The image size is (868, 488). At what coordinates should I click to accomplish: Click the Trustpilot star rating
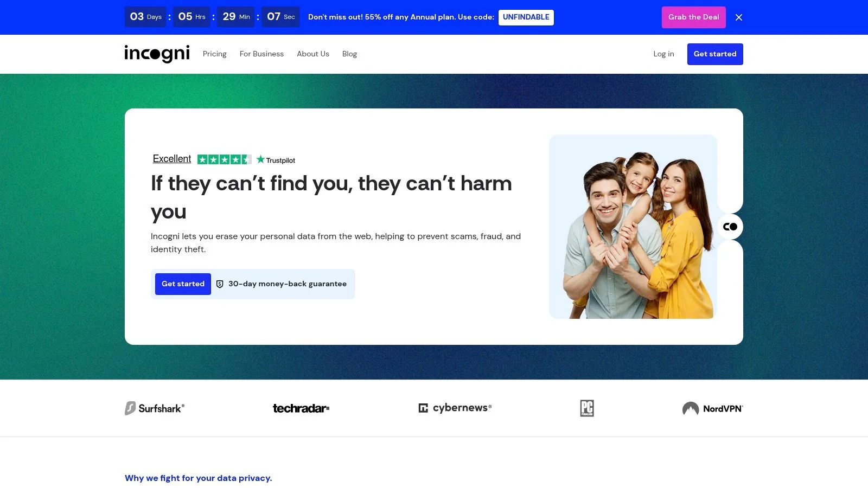point(224,159)
